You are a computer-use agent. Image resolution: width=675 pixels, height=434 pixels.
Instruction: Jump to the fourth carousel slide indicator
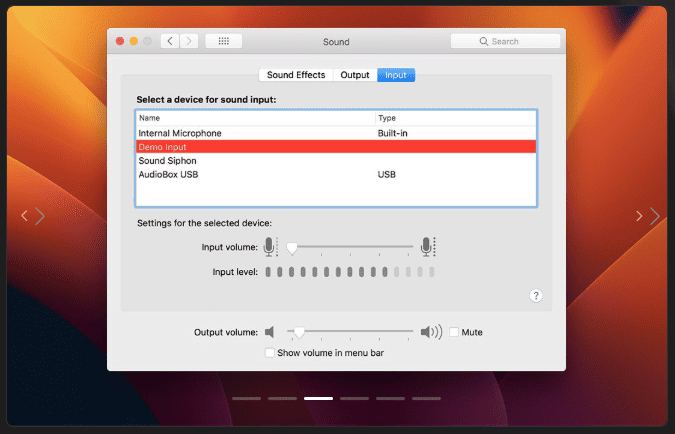pos(354,399)
